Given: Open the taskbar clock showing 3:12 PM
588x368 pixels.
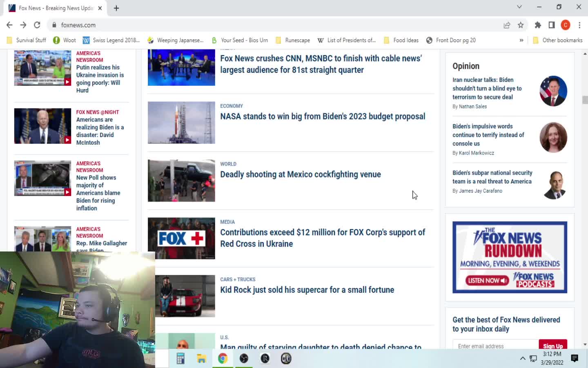Looking at the screenshot, I should 552,359.
